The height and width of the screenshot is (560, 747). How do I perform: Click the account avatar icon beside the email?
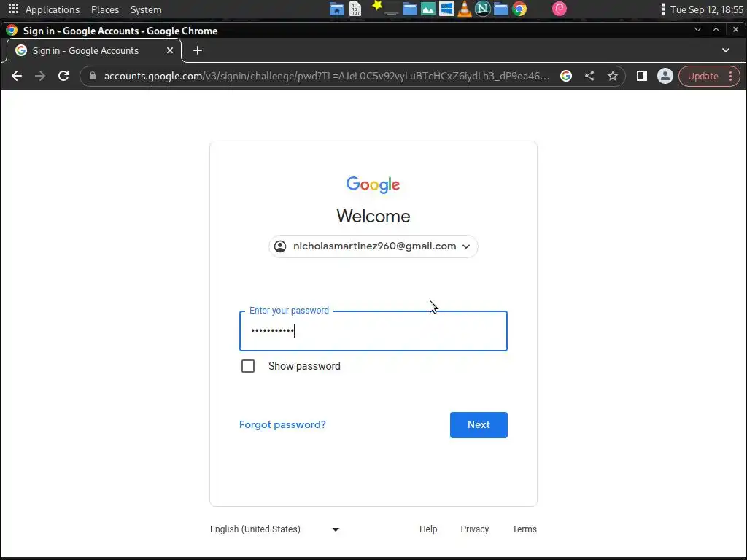tap(280, 246)
